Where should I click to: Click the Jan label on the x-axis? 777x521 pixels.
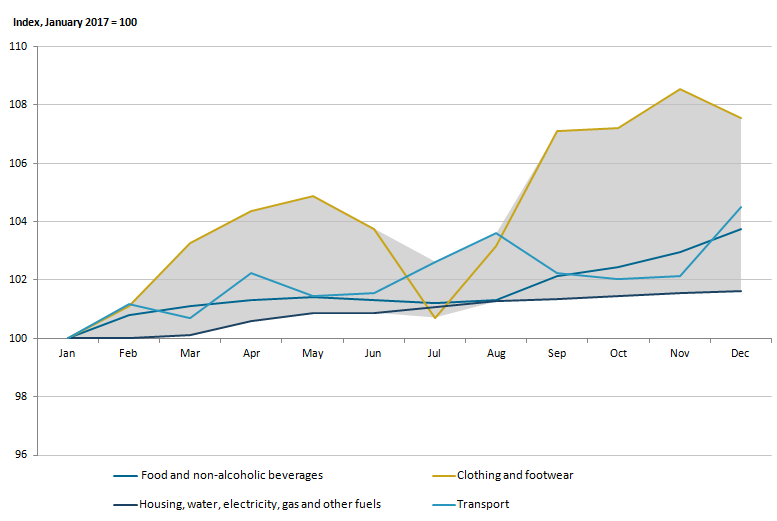click(67, 354)
